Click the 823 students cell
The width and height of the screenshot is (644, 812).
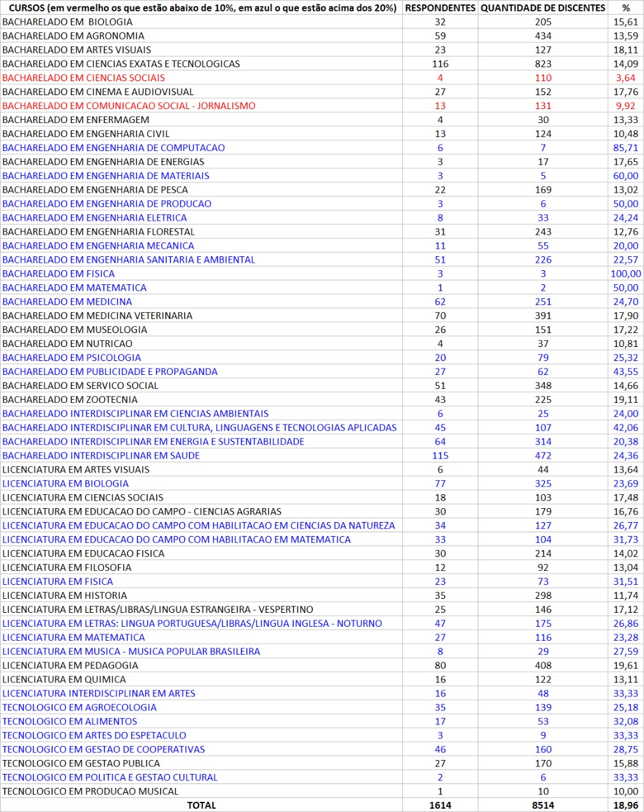(542, 64)
